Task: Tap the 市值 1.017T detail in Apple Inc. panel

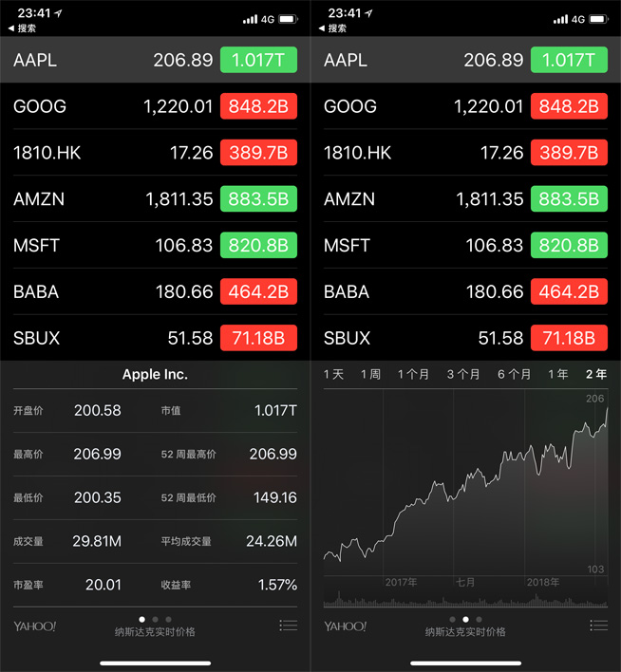Action: 229,411
